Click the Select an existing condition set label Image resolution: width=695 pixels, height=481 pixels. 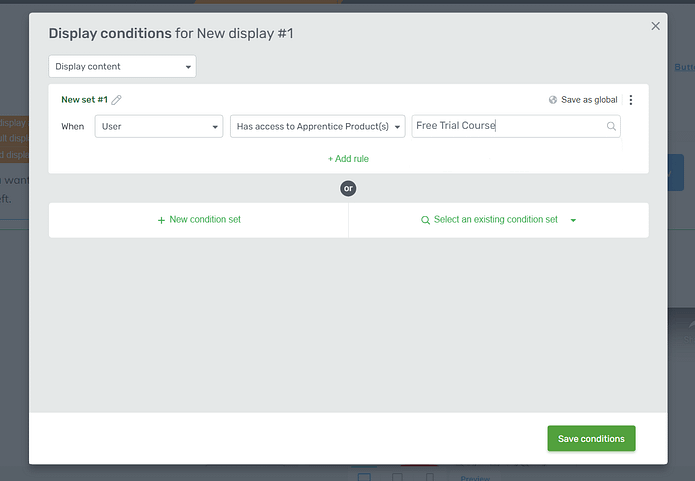[x=496, y=220]
